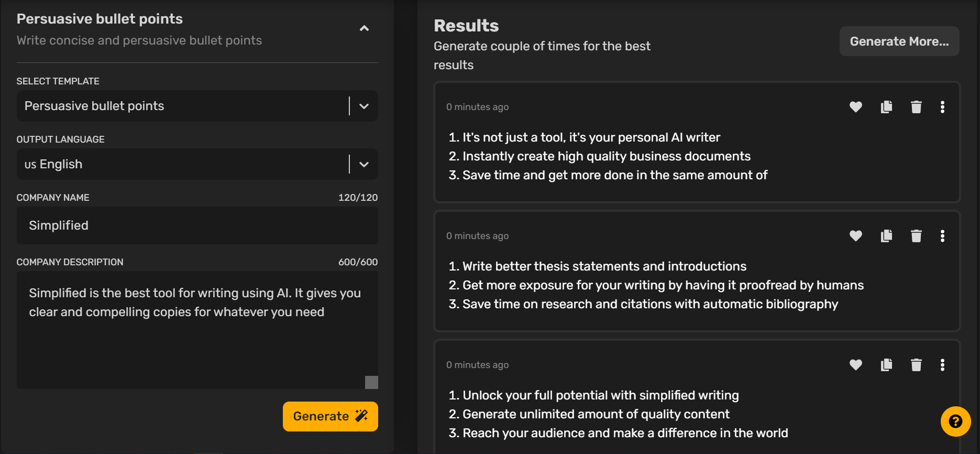Open the Output Language dropdown
This screenshot has height=454, width=980.
[197, 164]
